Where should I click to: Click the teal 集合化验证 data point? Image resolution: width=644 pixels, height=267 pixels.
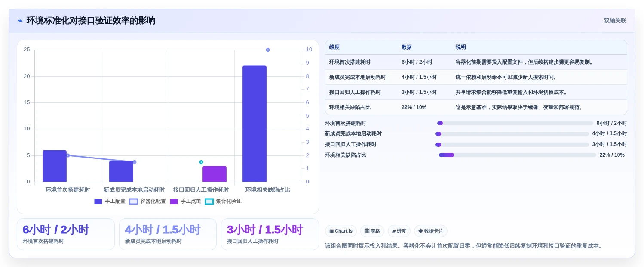201,162
